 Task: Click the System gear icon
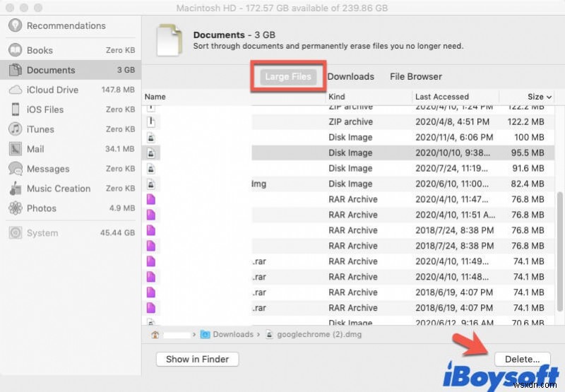[x=15, y=233]
